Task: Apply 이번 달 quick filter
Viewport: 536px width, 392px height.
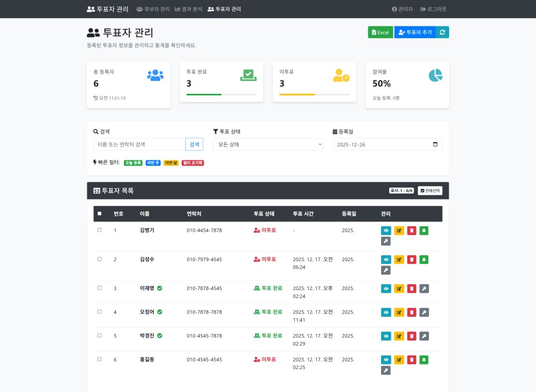Action: pos(171,163)
